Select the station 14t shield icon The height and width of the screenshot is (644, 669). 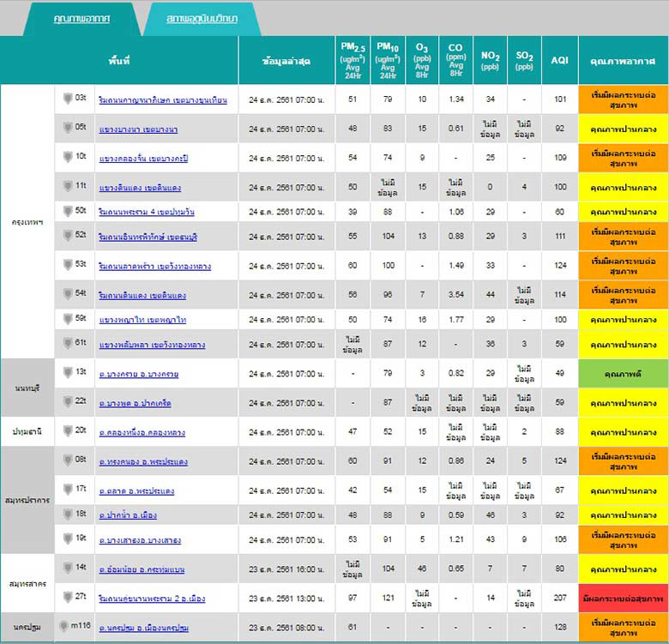(69, 568)
